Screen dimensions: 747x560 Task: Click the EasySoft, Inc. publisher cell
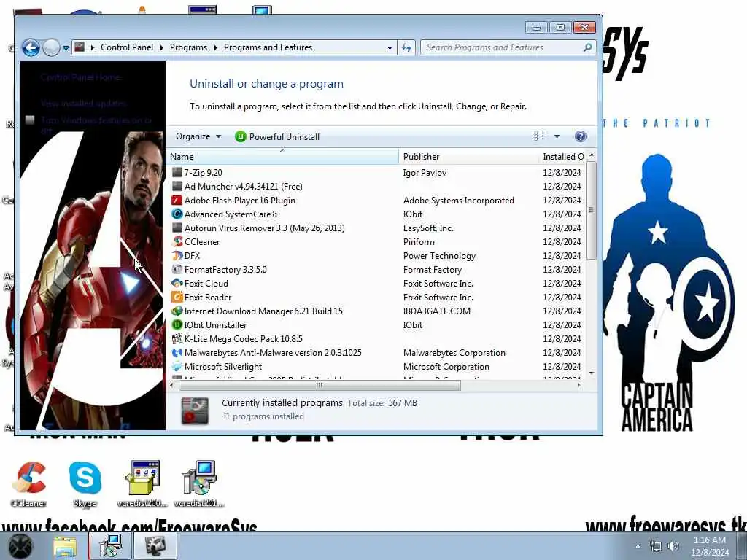[x=428, y=227]
